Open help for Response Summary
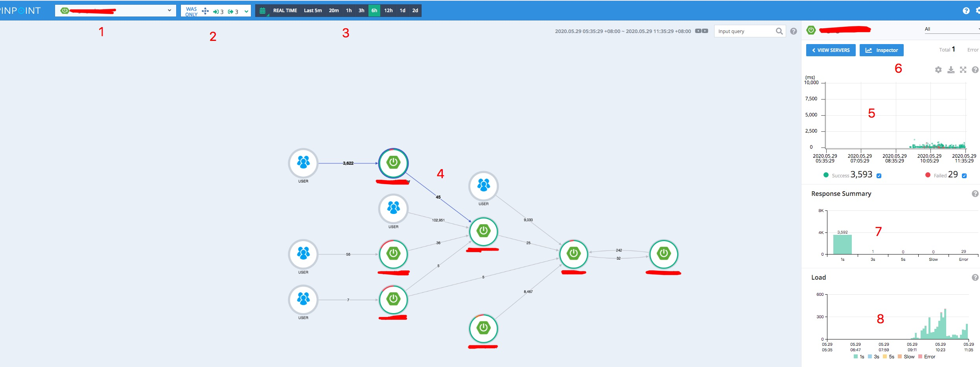Image resolution: width=980 pixels, height=367 pixels. pyautogui.click(x=975, y=194)
